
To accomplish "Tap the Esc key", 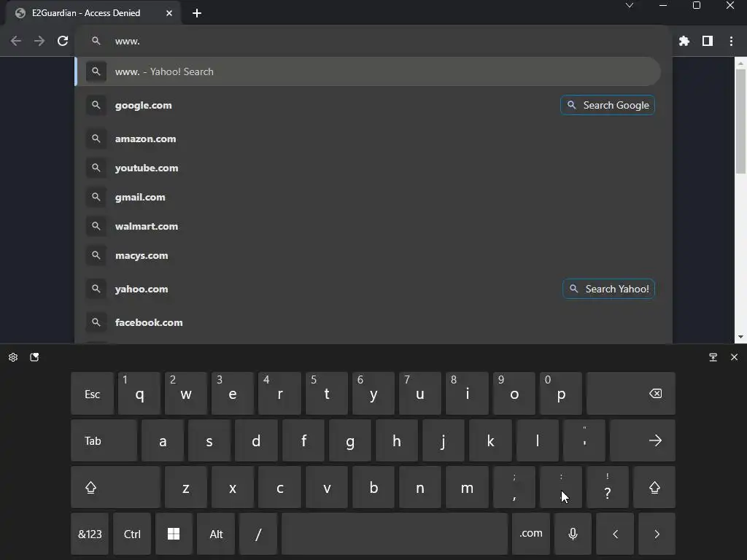I will [x=92, y=393].
